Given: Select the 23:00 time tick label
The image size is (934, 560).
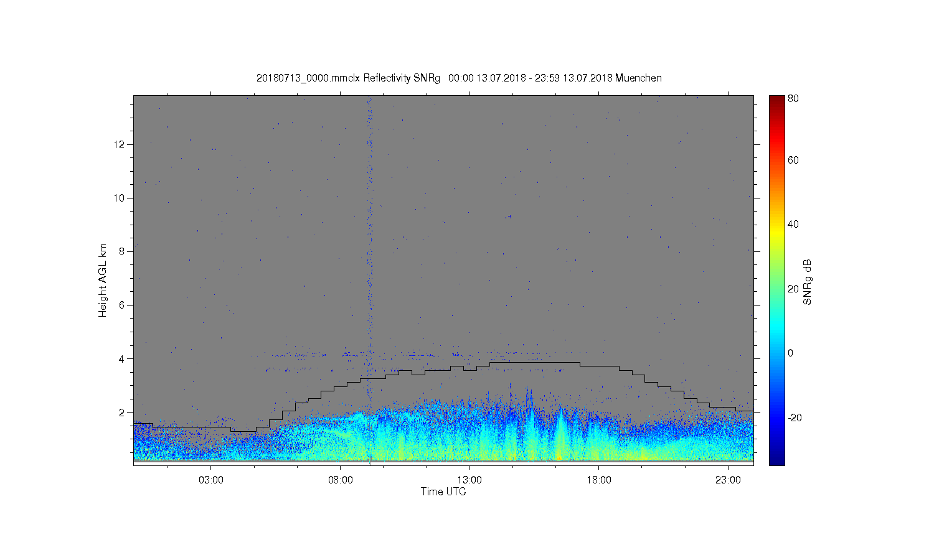Looking at the screenshot, I should [x=728, y=480].
